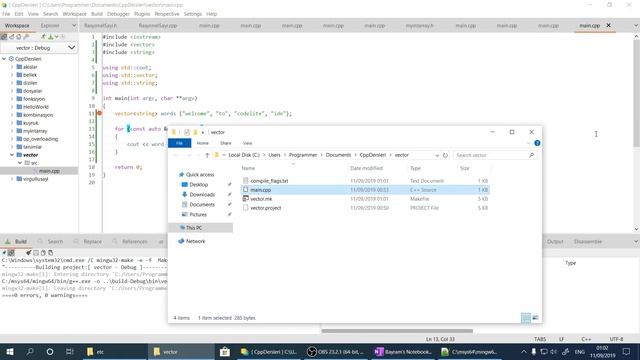Open Quick access in navigation pane
The width and height of the screenshot is (640, 360).
click(200, 175)
